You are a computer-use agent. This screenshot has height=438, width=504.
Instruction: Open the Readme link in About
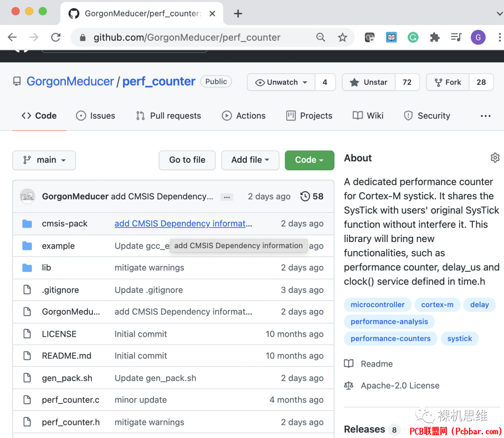(368, 364)
